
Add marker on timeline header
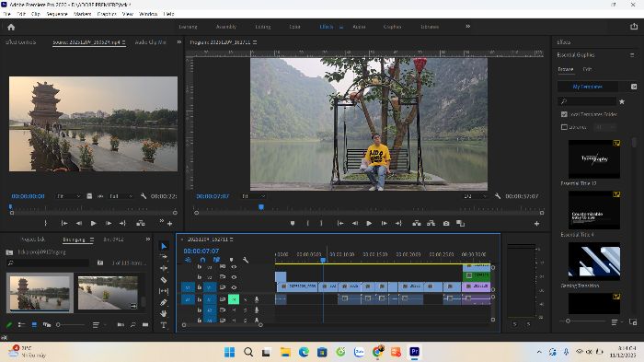(x=231, y=260)
